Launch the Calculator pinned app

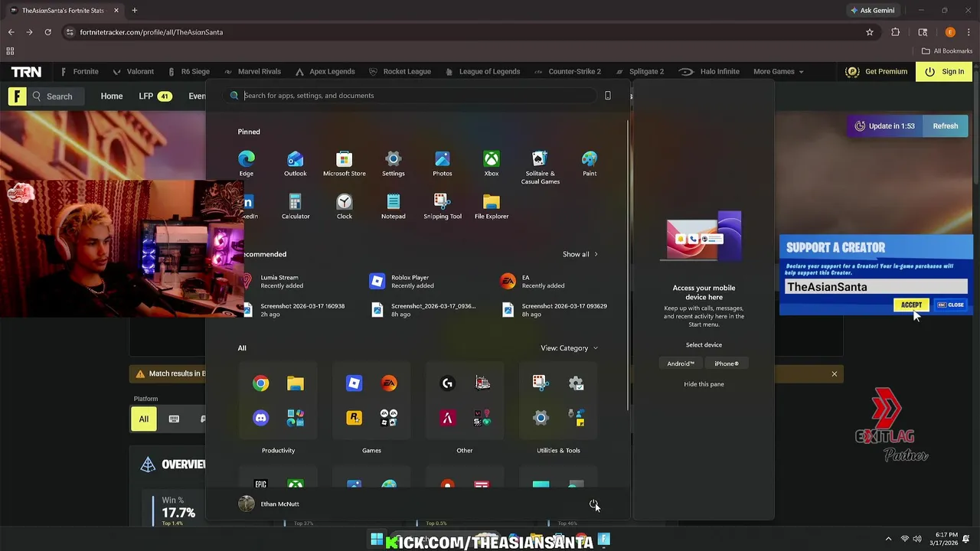pos(295,207)
